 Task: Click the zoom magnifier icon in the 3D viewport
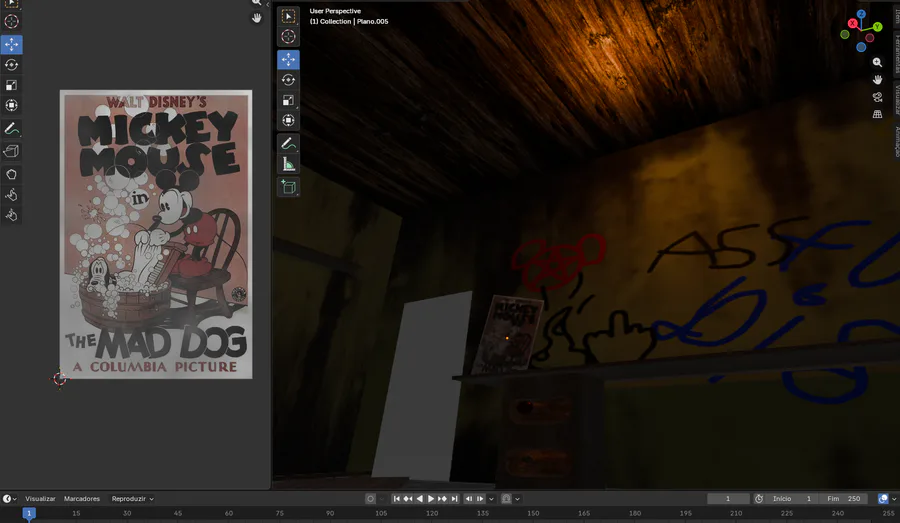coord(877,62)
